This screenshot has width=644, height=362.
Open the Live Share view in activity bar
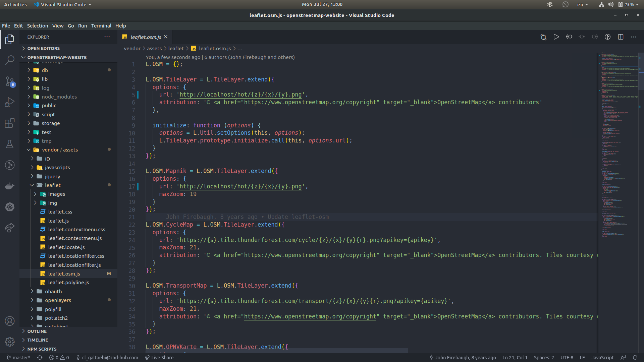coord(10,228)
